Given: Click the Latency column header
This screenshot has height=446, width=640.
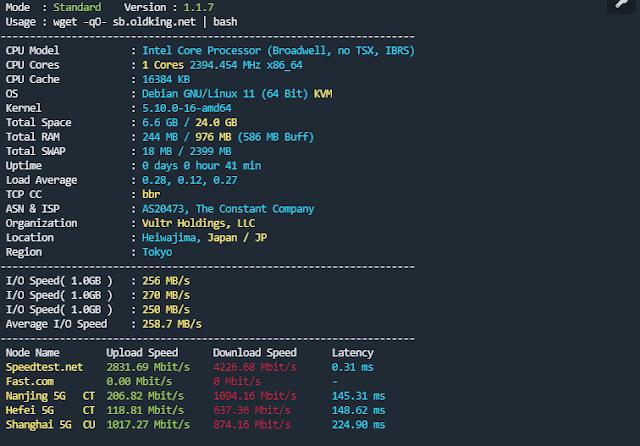Looking at the screenshot, I should pyautogui.click(x=352, y=352).
